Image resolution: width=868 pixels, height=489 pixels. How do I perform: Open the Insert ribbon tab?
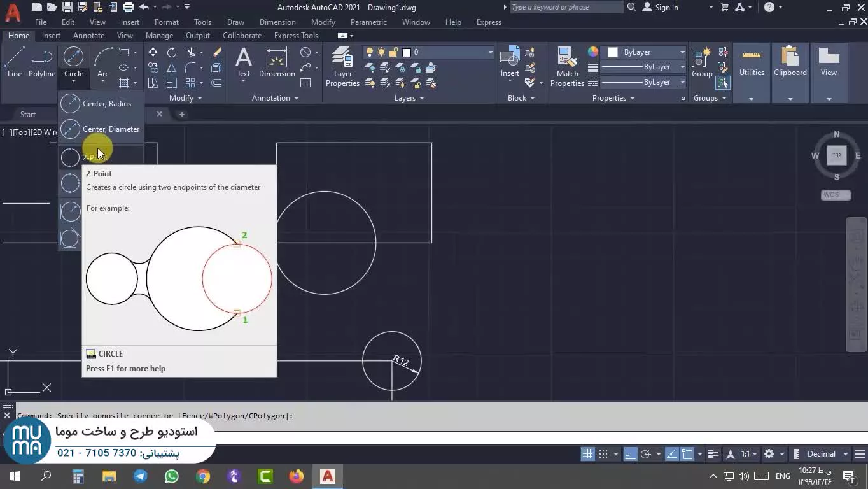(x=51, y=36)
